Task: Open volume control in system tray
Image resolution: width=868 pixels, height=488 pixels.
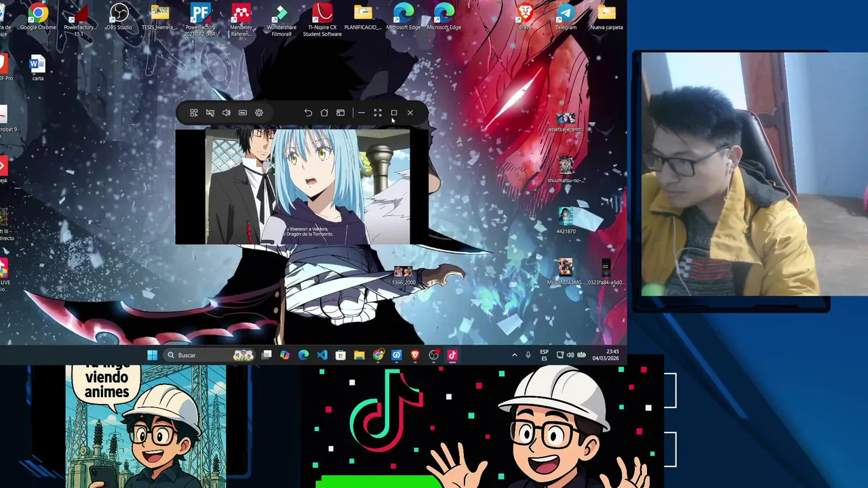Action: coord(570,355)
